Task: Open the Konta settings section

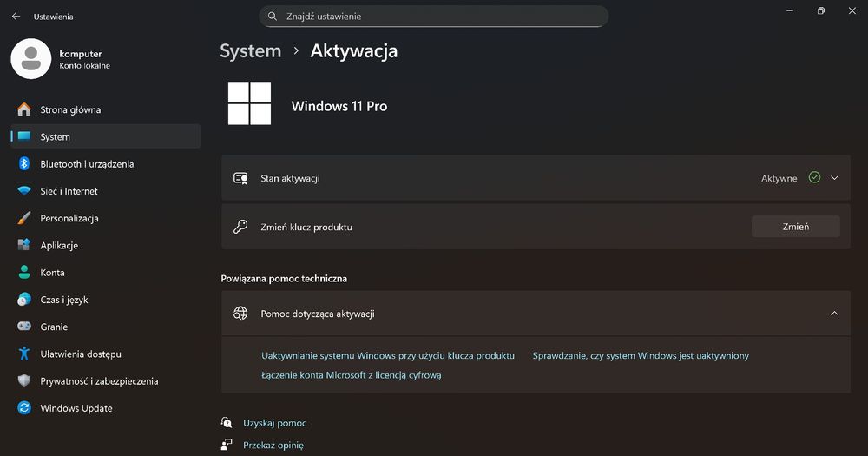Action: [x=52, y=273]
